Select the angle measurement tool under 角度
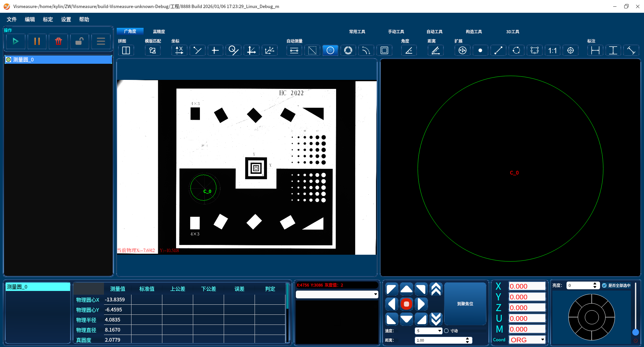The width and height of the screenshot is (644, 347). point(409,51)
